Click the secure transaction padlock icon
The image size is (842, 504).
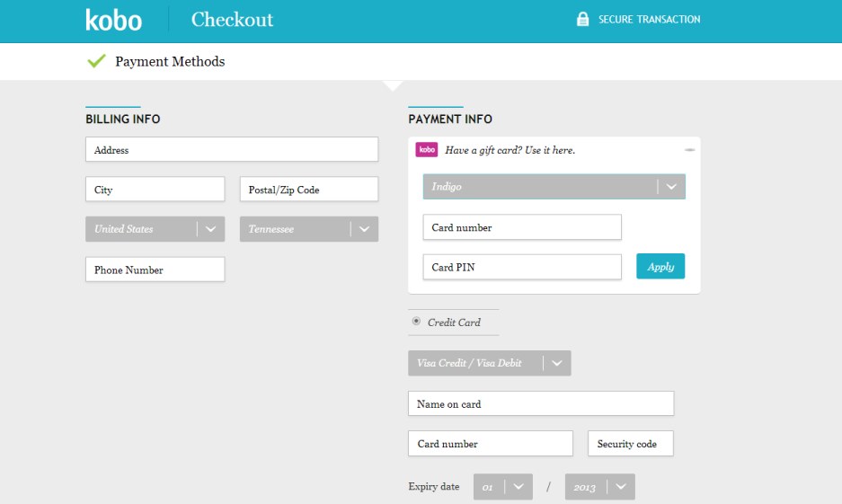[x=582, y=19]
